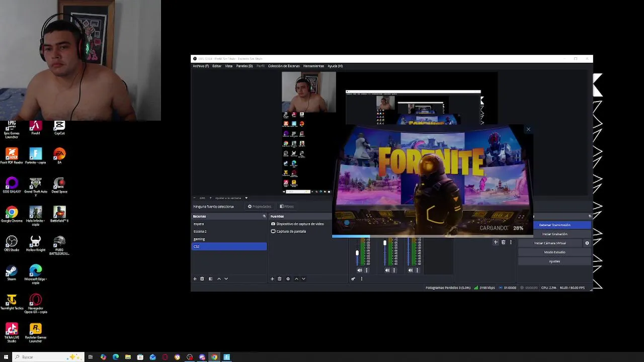Launch Rockstar Games Launcher shortcut
644x362 pixels.
tap(35, 332)
